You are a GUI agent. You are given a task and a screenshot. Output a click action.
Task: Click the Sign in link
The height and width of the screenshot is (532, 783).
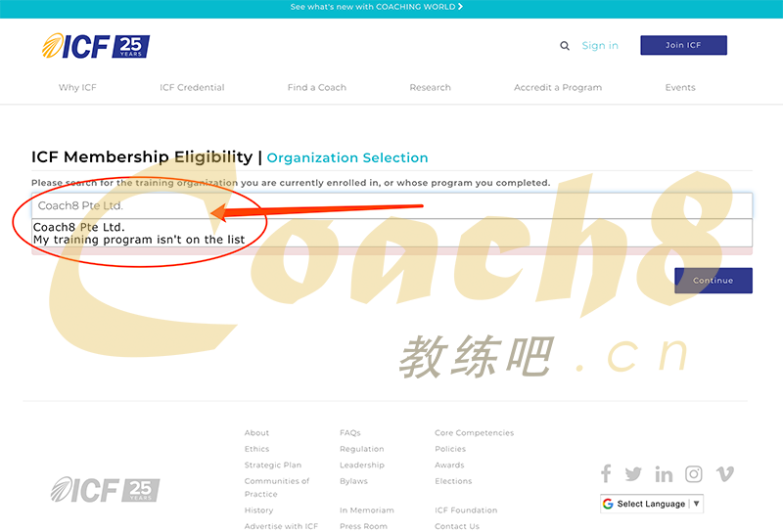[600, 46]
